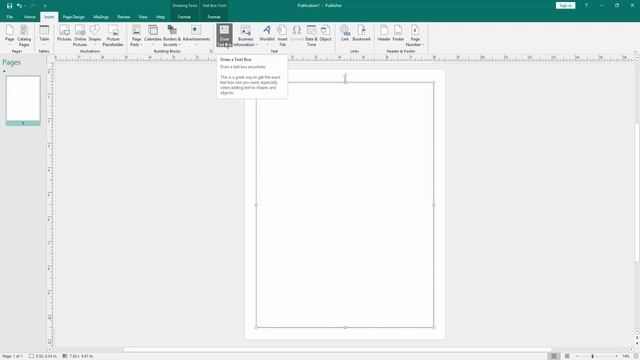Click the Insert File button

(x=282, y=36)
